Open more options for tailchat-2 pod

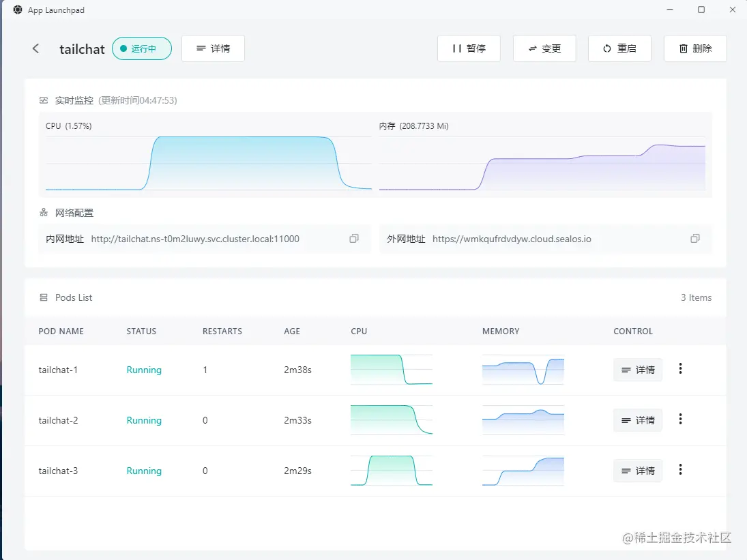coord(680,419)
